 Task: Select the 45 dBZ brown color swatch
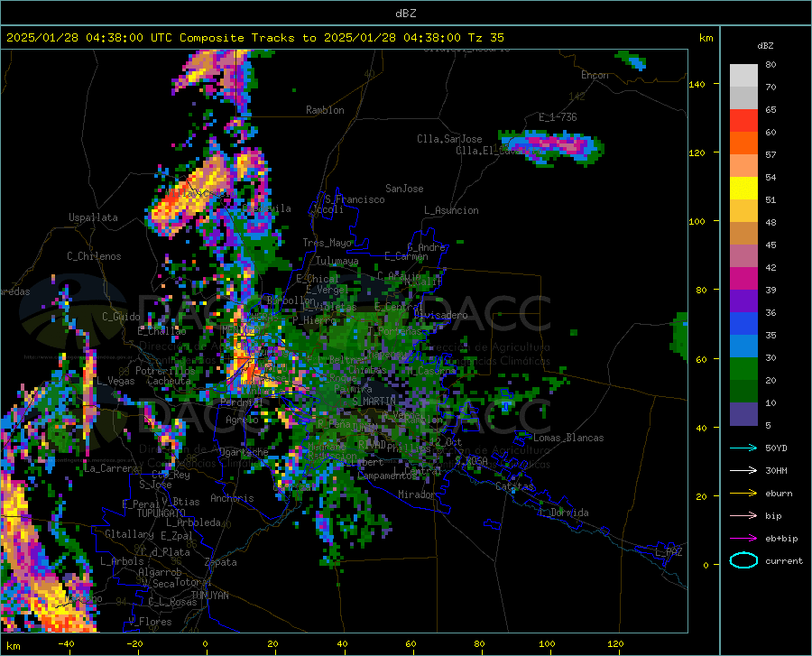coord(743,234)
